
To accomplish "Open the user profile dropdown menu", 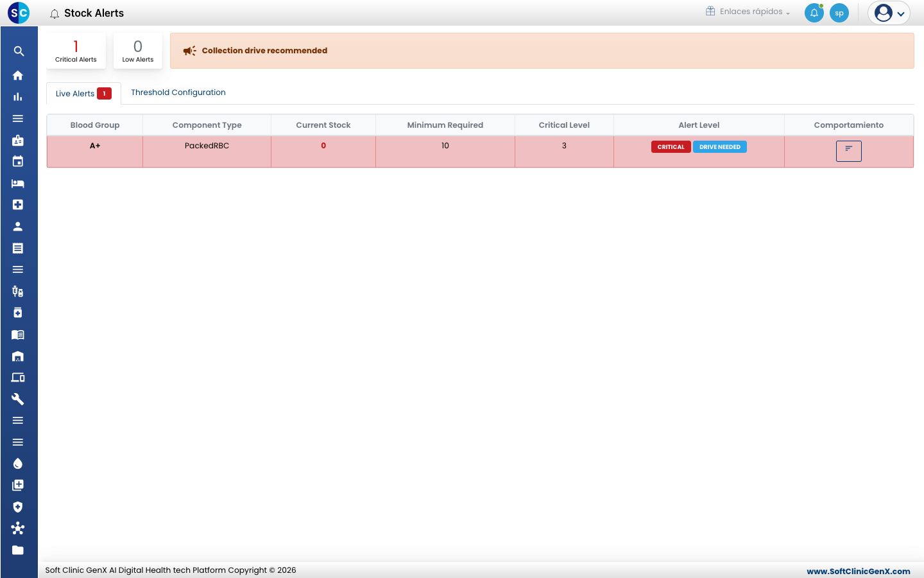I will [x=889, y=13].
